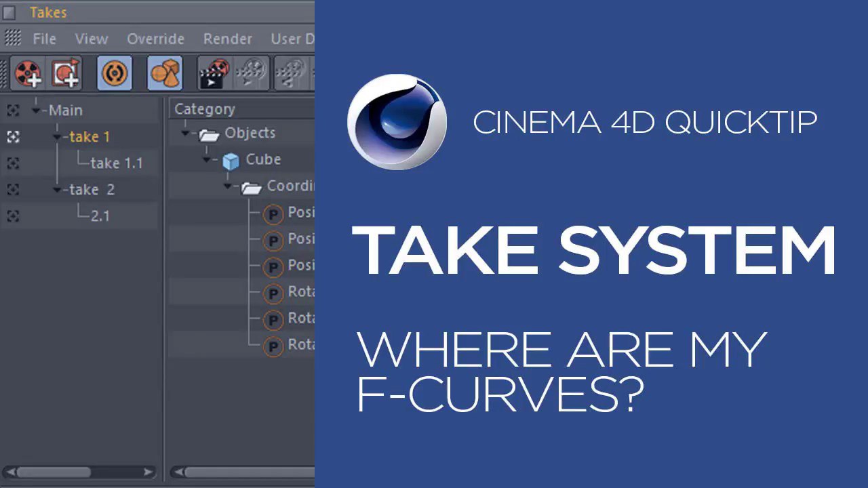
Task: Open the Render menu
Action: [228, 39]
